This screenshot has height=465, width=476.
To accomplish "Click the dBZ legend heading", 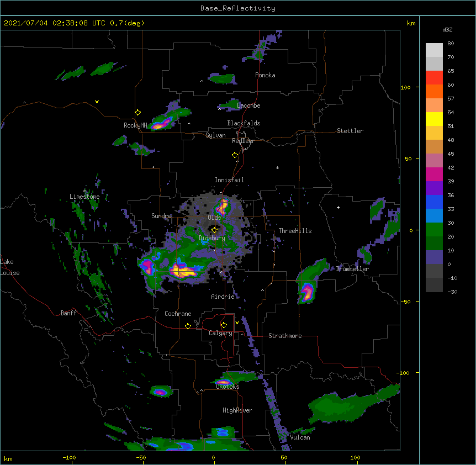I will (x=447, y=30).
